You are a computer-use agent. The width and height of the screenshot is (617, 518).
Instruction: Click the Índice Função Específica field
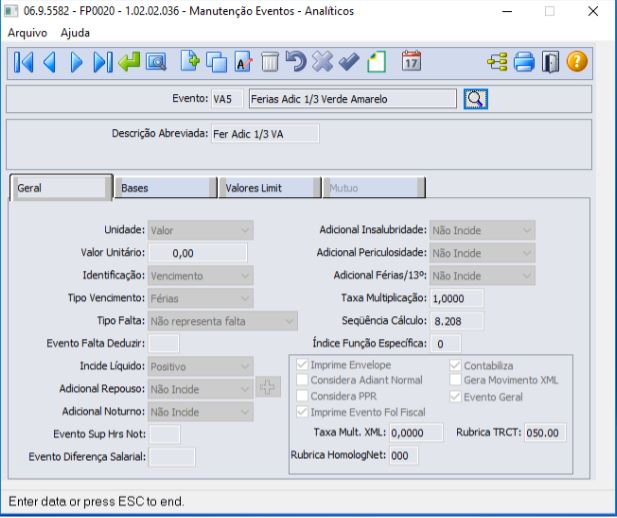point(445,344)
